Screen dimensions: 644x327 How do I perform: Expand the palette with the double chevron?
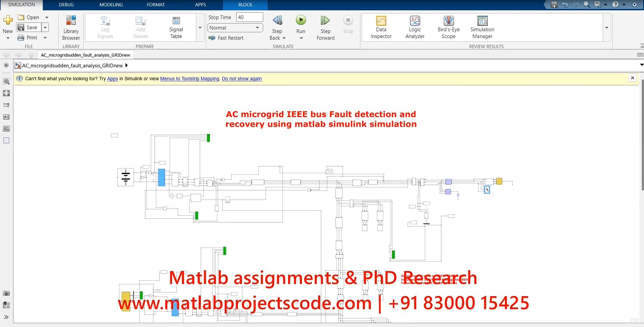tap(6, 317)
